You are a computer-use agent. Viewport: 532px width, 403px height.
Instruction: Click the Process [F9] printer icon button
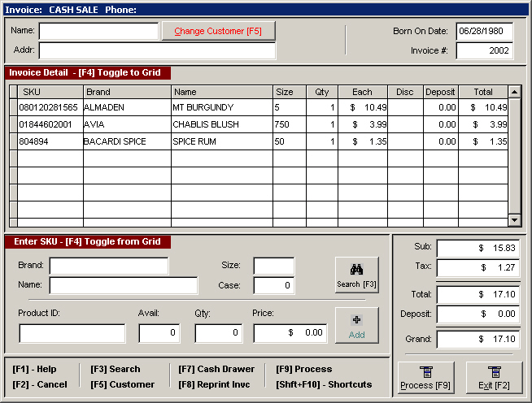(425, 378)
